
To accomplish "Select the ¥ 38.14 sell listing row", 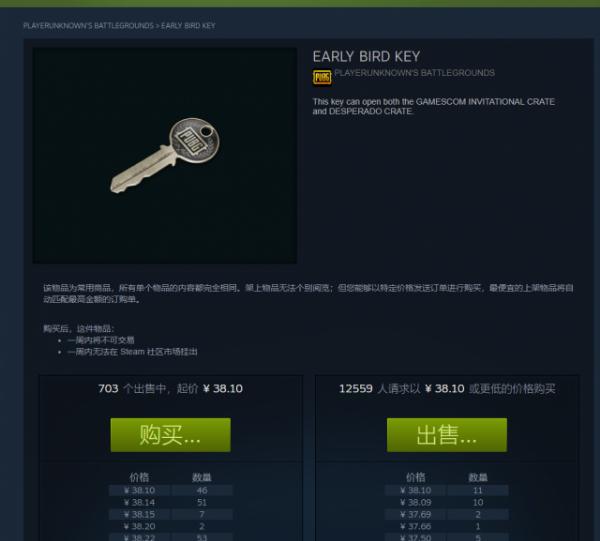I will pos(171,502).
